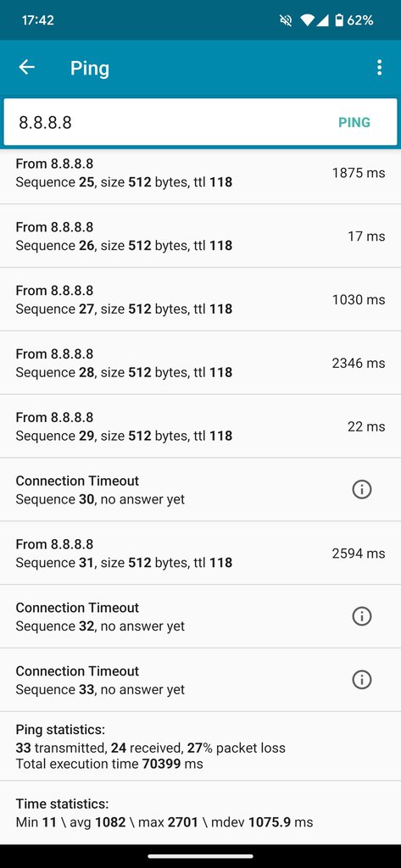Screen dimensions: 401x868
Task: Select the Sequence 26 result with 17 ms
Action: [200, 236]
